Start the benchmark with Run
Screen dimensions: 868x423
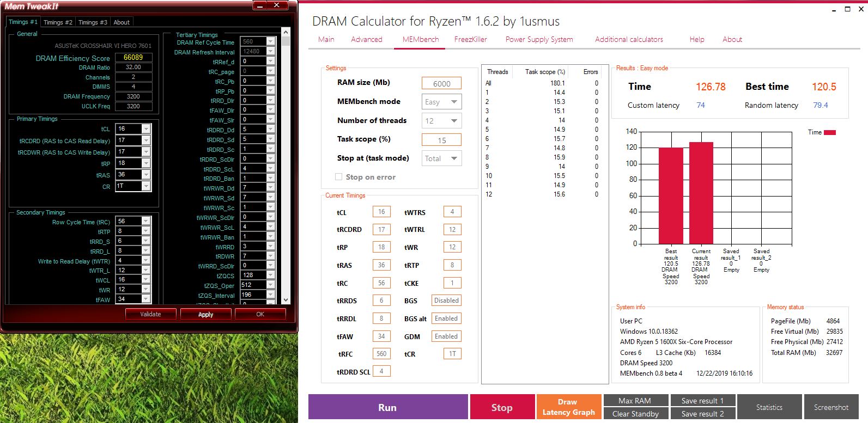click(388, 407)
